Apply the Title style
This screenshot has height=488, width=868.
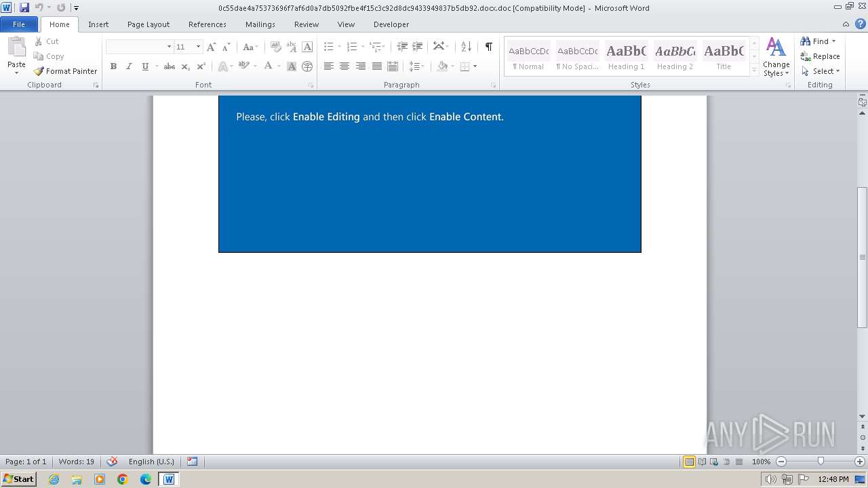(x=724, y=57)
